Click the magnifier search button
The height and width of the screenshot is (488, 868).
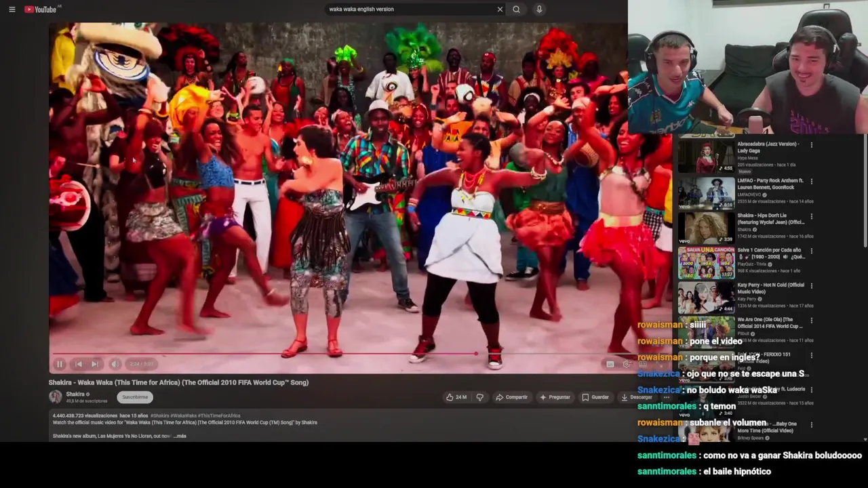[x=517, y=9]
